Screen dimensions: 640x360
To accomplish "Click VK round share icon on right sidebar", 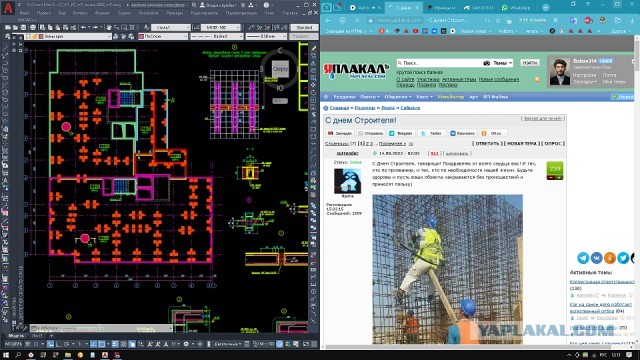I will (x=596, y=258).
